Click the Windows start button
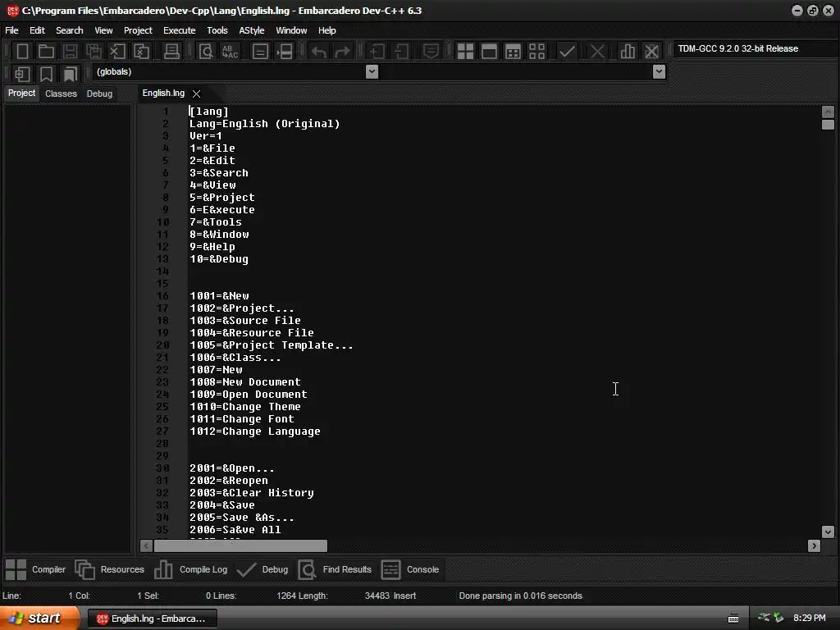The image size is (840, 630). pos(39,619)
